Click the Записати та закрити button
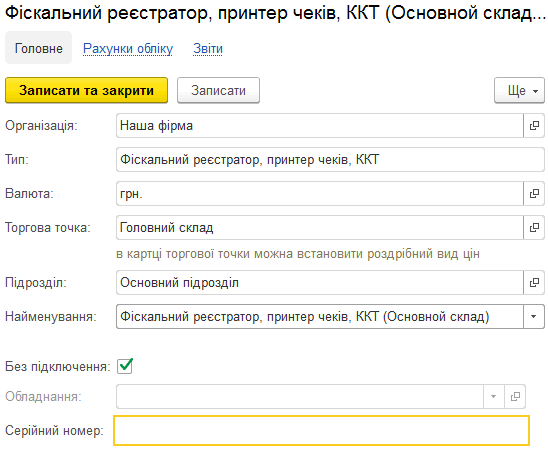 tap(86, 90)
